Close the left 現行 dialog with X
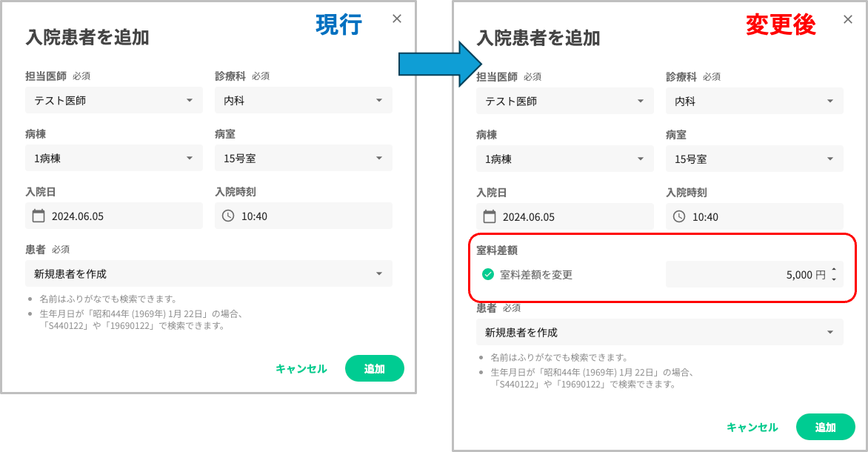The image size is (868, 452). (397, 19)
